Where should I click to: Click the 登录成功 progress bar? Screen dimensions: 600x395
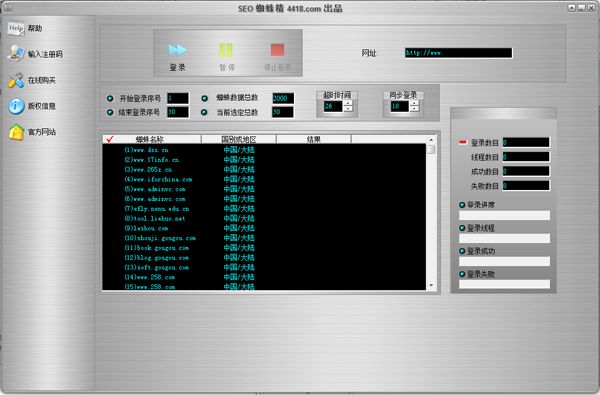504,261
